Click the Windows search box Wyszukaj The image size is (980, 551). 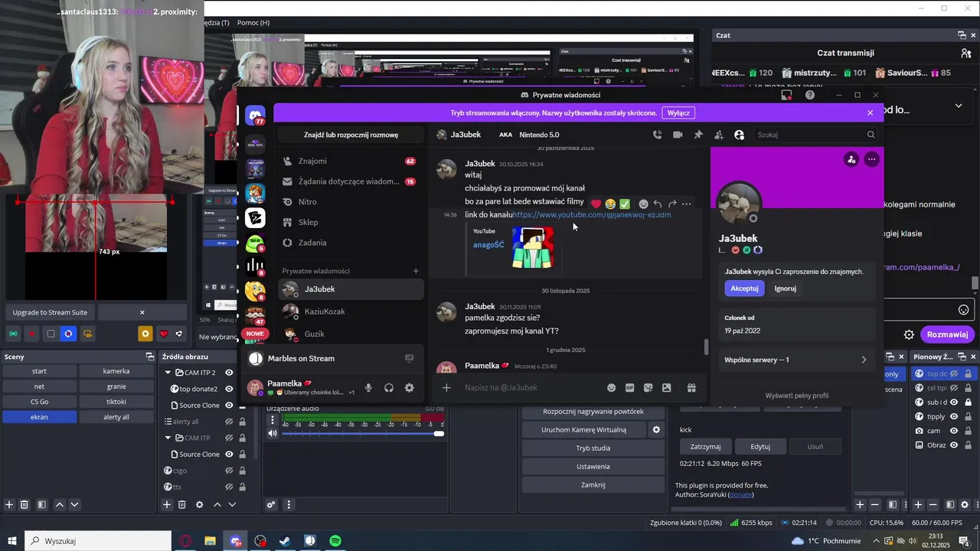click(x=98, y=541)
